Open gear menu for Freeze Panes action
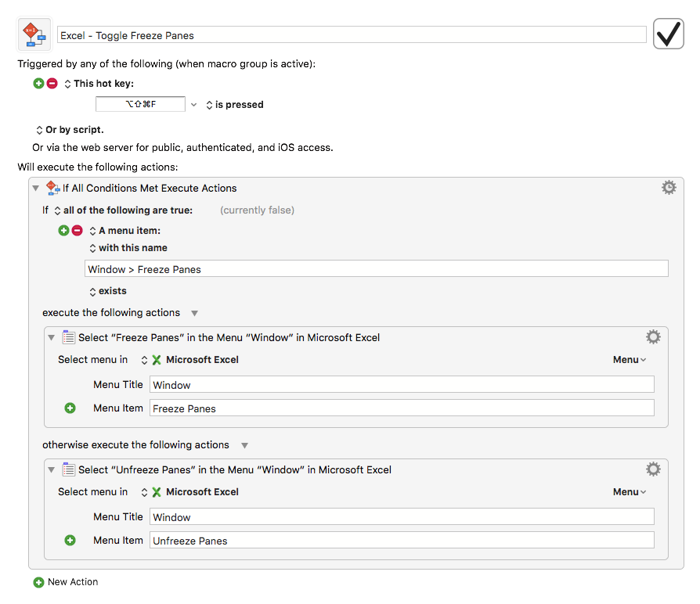This screenshot has height=604, width=700. click(x=653, y=336)
